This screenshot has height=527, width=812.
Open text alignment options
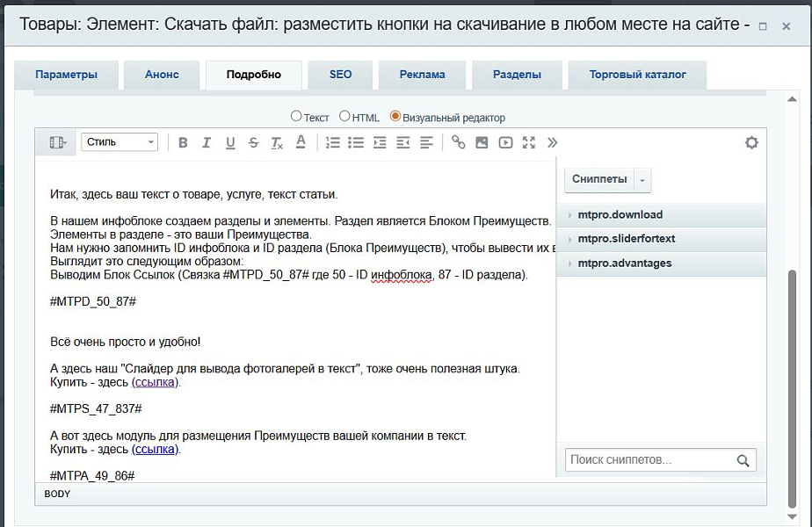click(426, 142)
